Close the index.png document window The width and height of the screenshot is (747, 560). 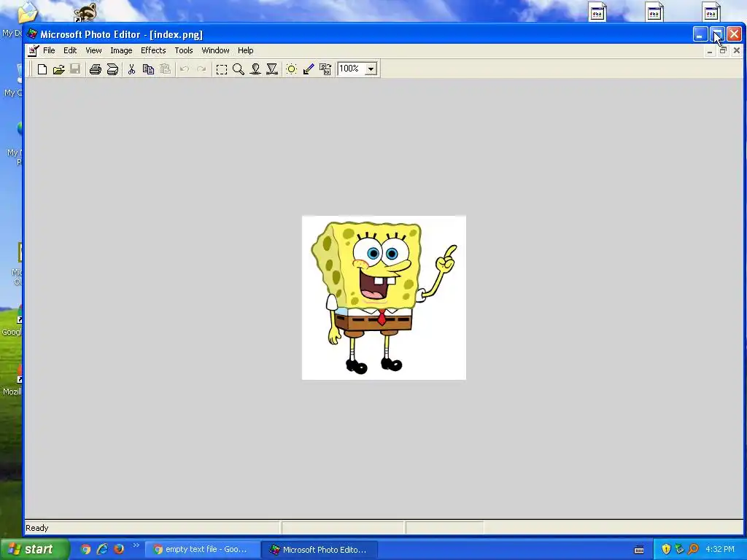(737, 50)
